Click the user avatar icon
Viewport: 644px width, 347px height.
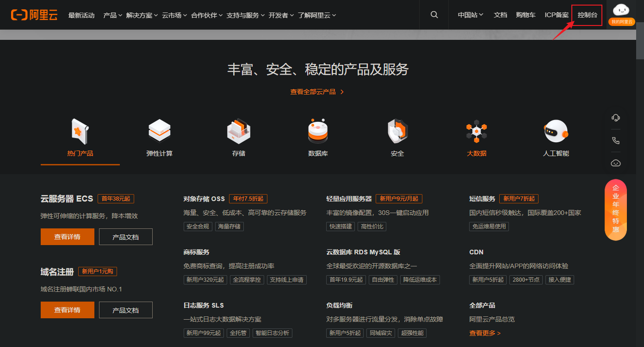coord(621,10)
